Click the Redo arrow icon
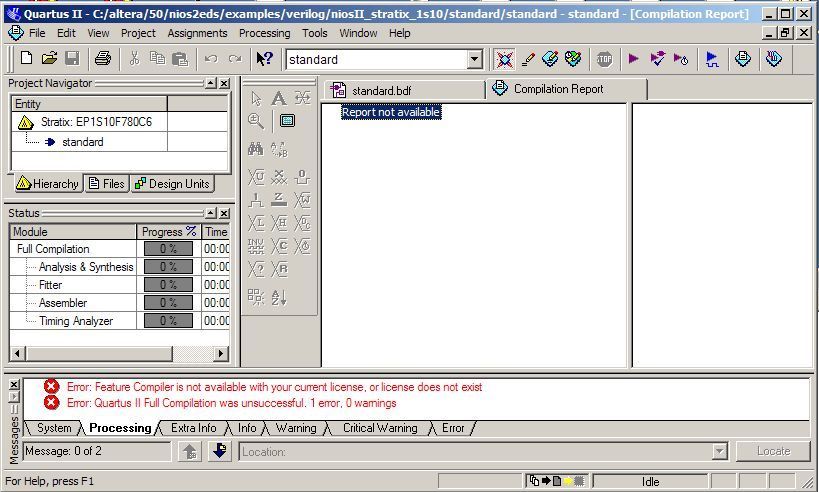 pos(235,58)
